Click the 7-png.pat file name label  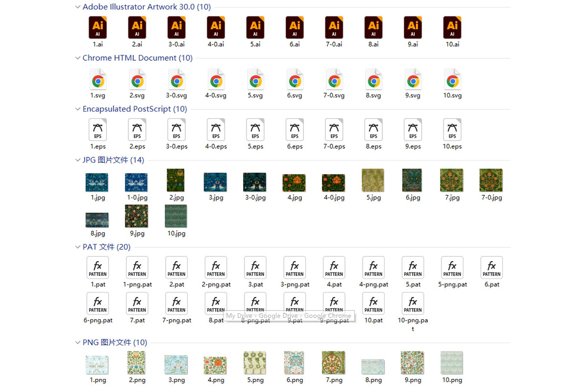(x=176, y=320)
